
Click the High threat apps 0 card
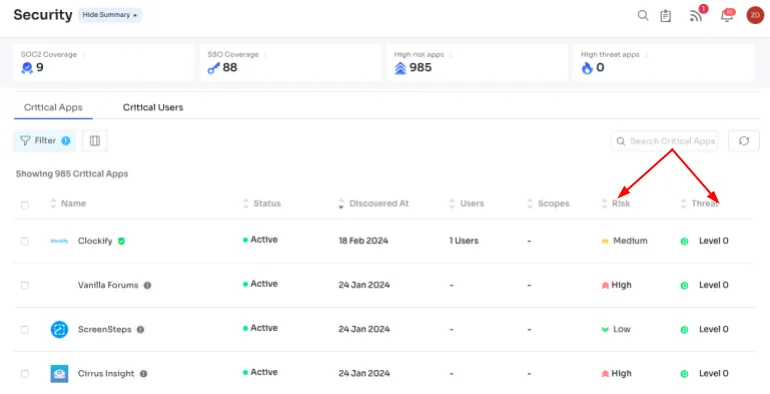pyautogui.click(x=664, y=63)
